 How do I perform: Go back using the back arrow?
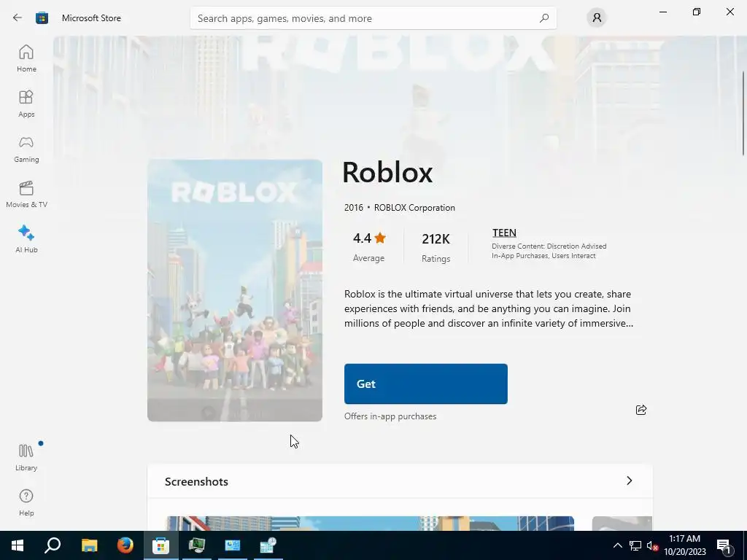[x=18, y=18]
